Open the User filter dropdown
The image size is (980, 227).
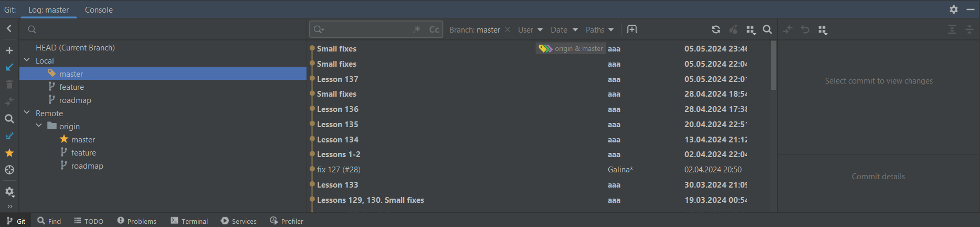[x=530, y=30]
